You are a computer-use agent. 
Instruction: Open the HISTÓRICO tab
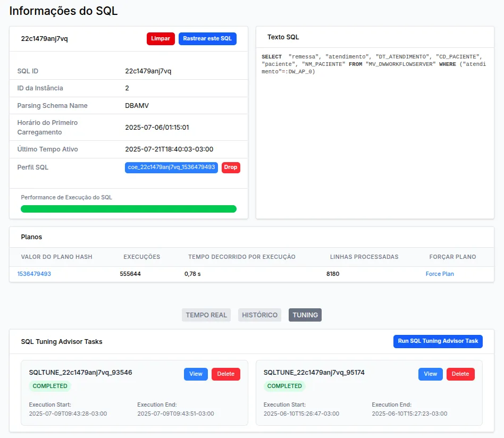259,315
